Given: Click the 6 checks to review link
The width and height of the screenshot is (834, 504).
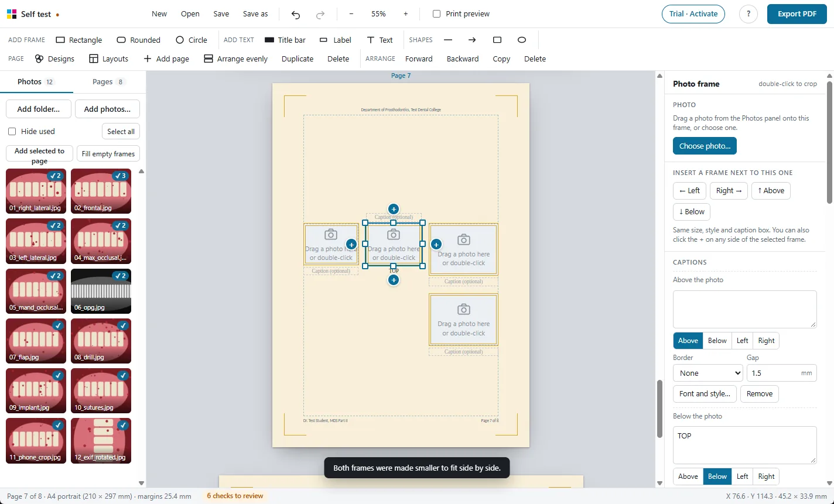Looking at the screenshot, I should pos(235,496).
